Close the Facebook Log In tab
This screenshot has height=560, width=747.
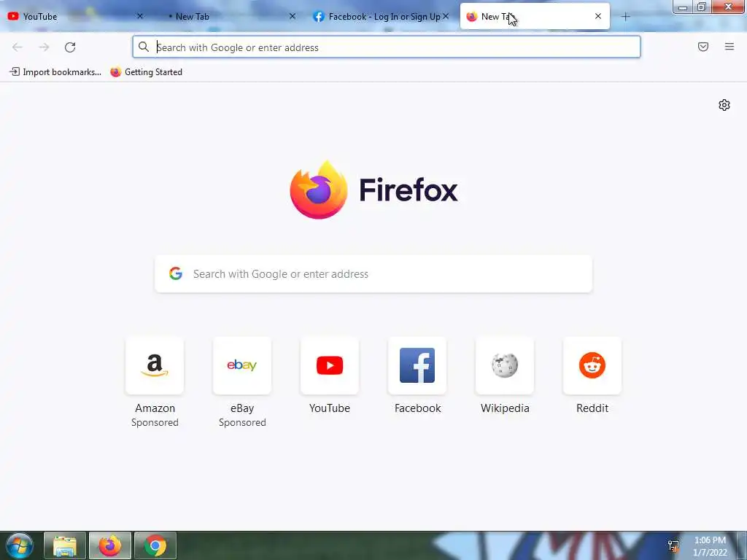click(x=446, y=16)
